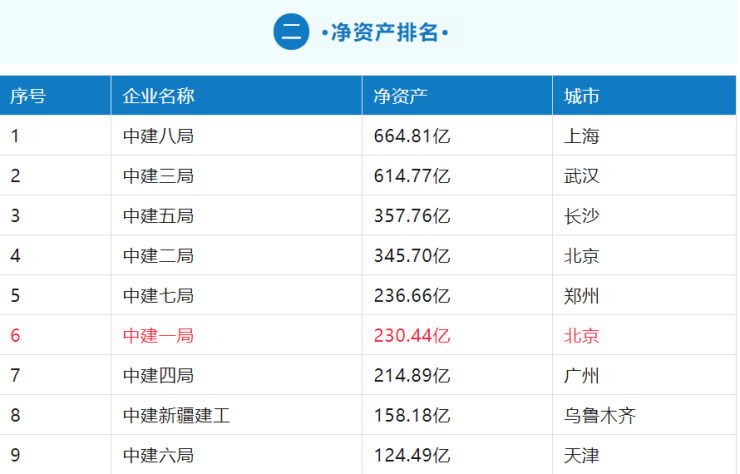This screenshot has height=474, width=740.
Task: Click the circled 二 section number icon
Action: pos(291,32)
